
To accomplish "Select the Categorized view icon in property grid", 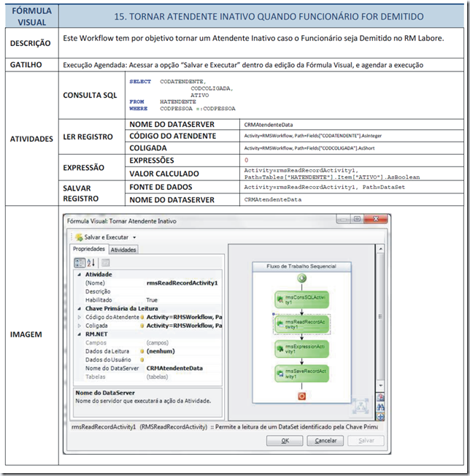I will (x=80, y=263).
